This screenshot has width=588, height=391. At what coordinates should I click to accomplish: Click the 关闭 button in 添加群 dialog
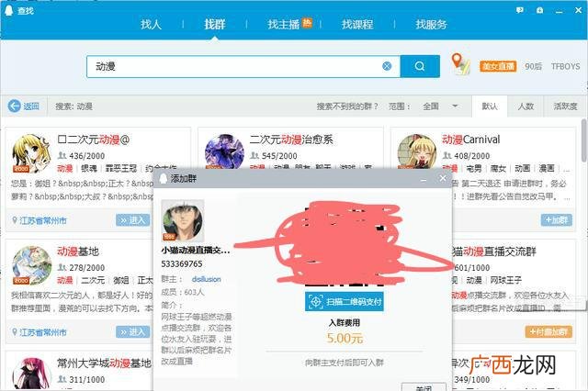pyautogui.click(x=424, y=387)
